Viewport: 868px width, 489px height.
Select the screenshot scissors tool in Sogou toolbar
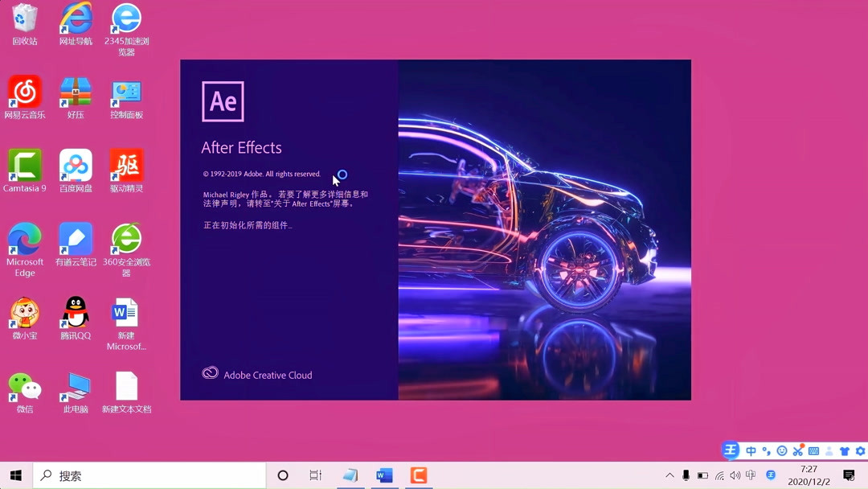click(798, 451)
